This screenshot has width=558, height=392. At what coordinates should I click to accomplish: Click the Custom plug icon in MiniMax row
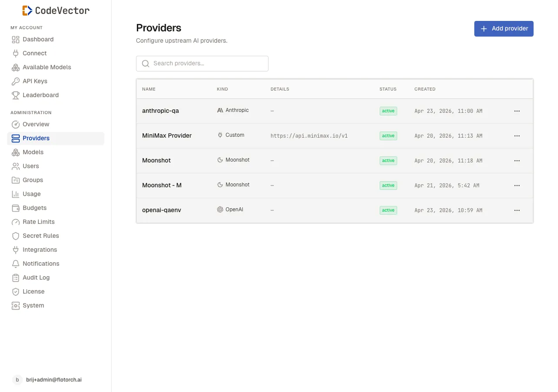tap(220, 135)
